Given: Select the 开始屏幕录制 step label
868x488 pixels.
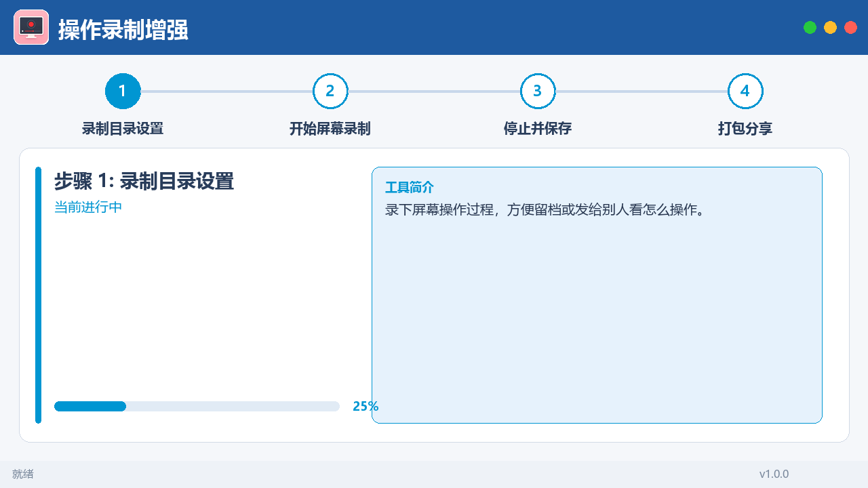Looking at the screenshot, I should coord(330,129).
